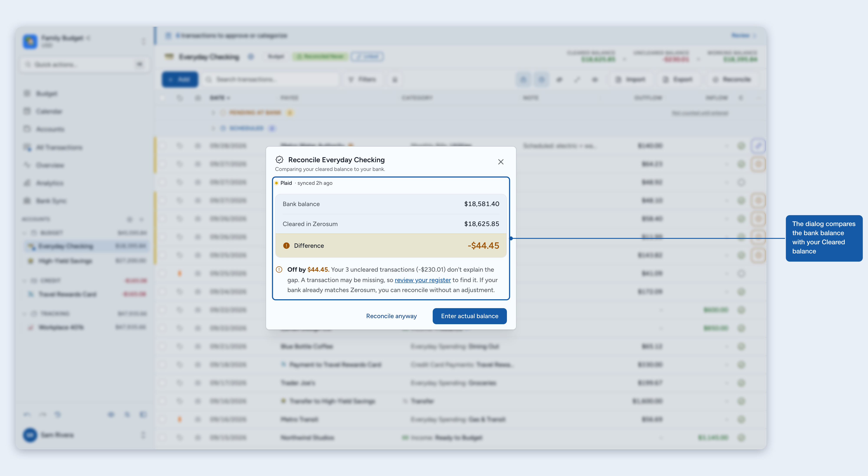Screen dimensions: 868x476
Task: Select the Travel Rewards Card account
Action: point(86,294)
